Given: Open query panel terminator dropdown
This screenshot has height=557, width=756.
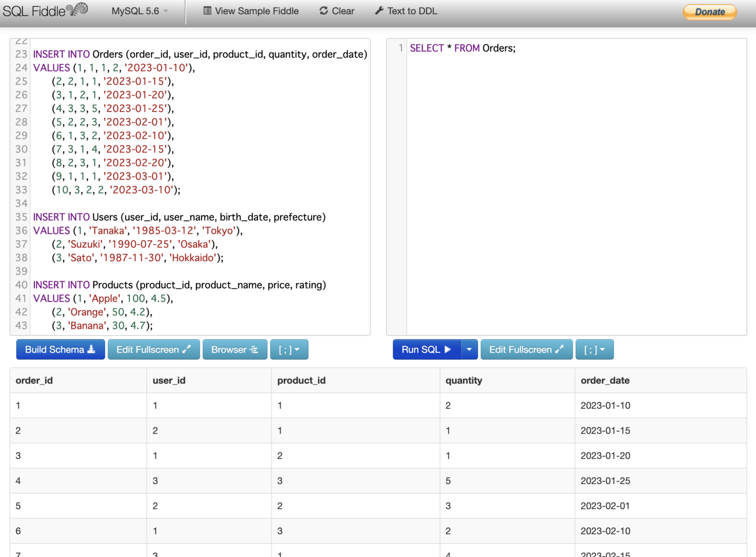Looking at the screenshot, I should (x=594, y=350).
